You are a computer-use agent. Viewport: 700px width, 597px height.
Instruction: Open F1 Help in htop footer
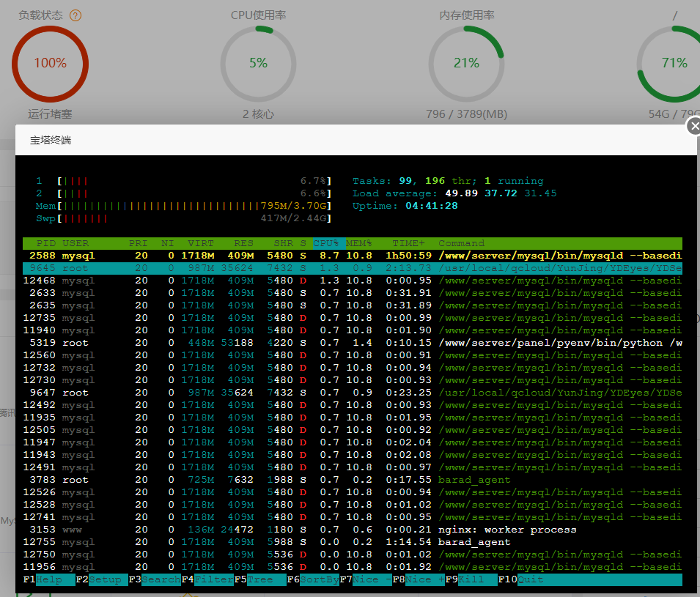pos(48,579)
